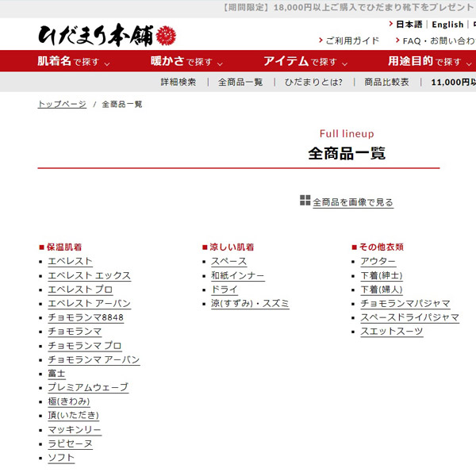Open ラビセーヌ link
Viewport: 476px width, 476px height.
coord(70,443)
